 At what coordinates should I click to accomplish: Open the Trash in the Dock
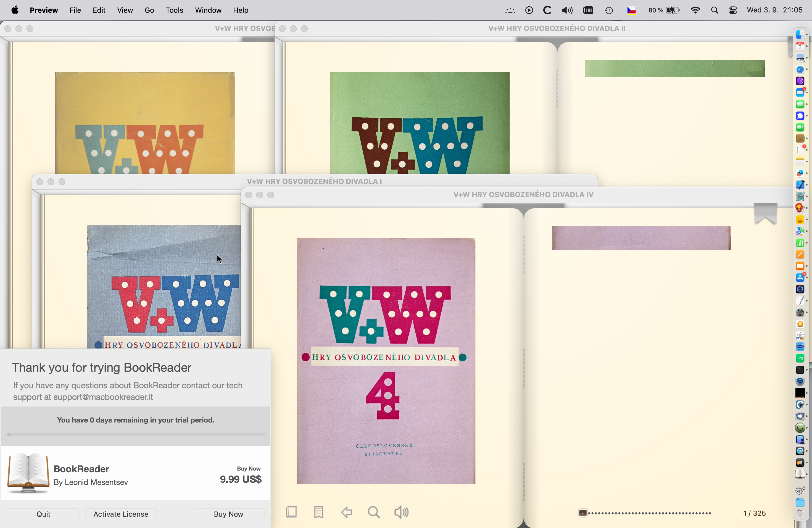(800, 514)
